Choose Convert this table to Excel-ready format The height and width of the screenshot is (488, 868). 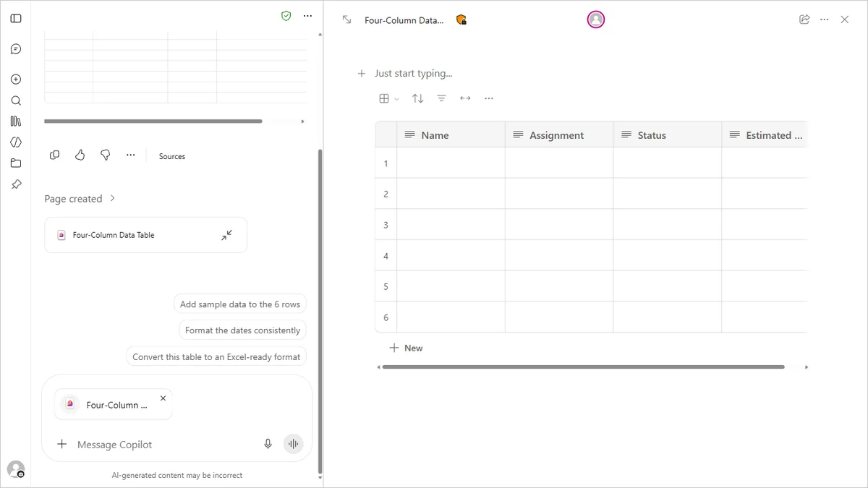pos(216,356)
